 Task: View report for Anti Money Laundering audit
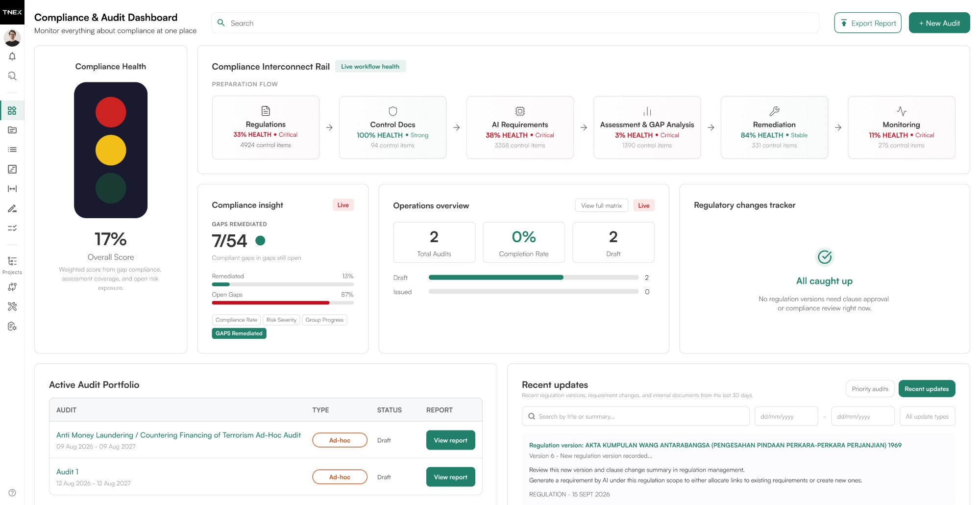coord(450,440)
